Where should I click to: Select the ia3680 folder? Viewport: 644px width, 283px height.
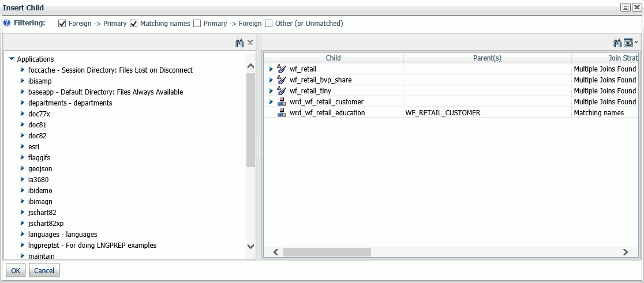[x=39, y=180]
